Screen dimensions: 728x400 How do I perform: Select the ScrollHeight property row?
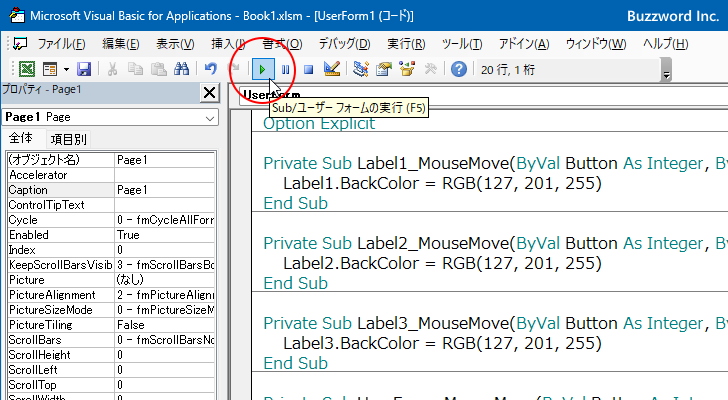(x=111, y=355)
